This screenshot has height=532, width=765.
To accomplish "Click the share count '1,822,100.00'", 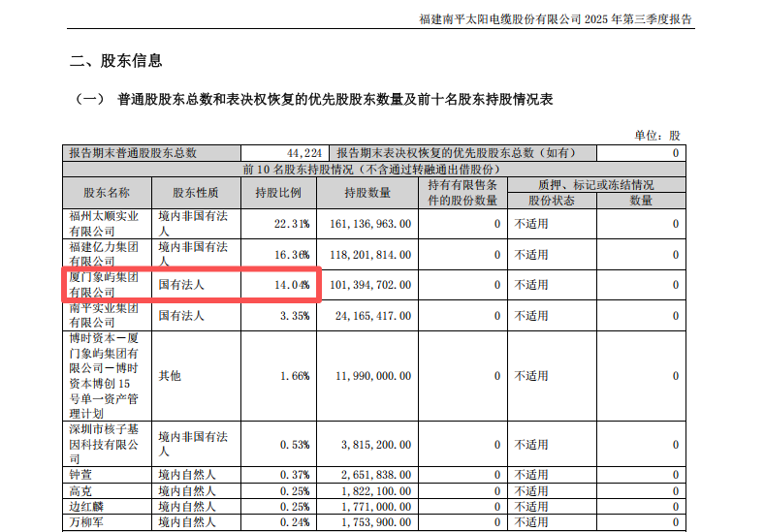I will click(x=376, y=491).
